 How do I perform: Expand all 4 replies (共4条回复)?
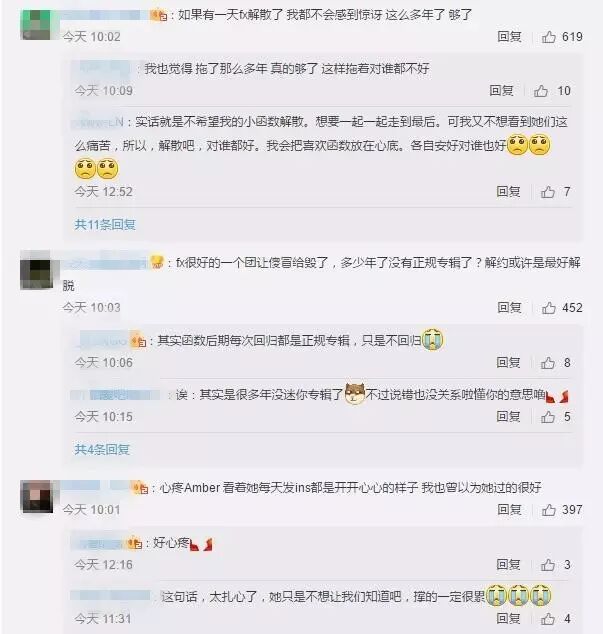pyautogui.click(x=102, y=449)
